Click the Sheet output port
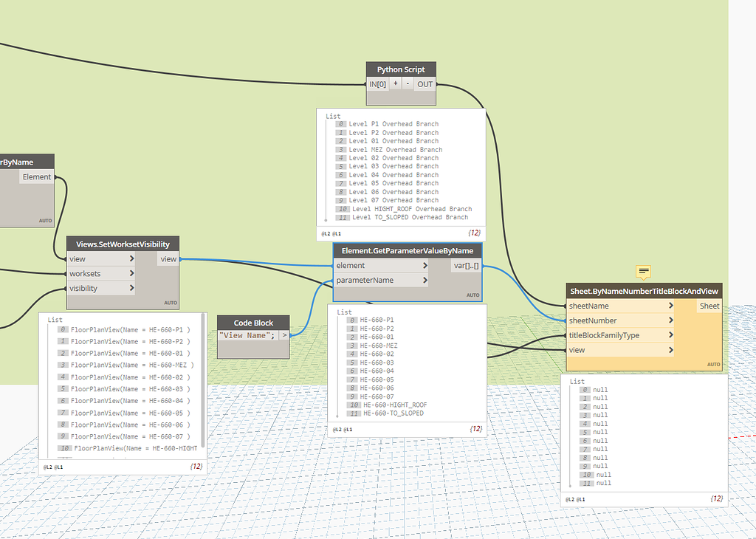This screenshot has height=539, width=756. pos(709,306)
